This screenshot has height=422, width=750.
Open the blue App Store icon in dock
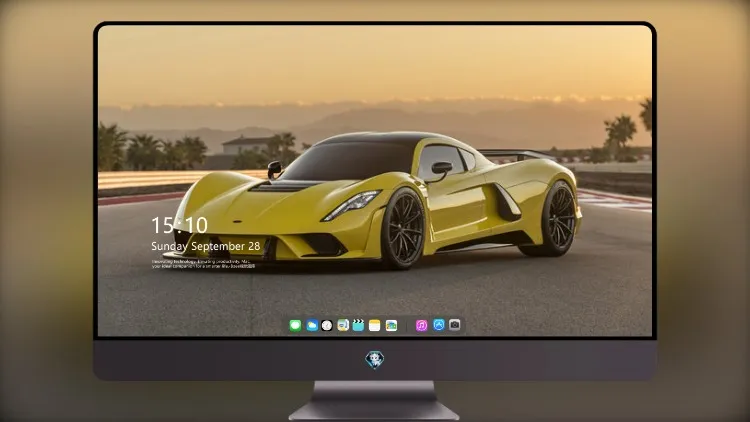click(x=439, y=325)
